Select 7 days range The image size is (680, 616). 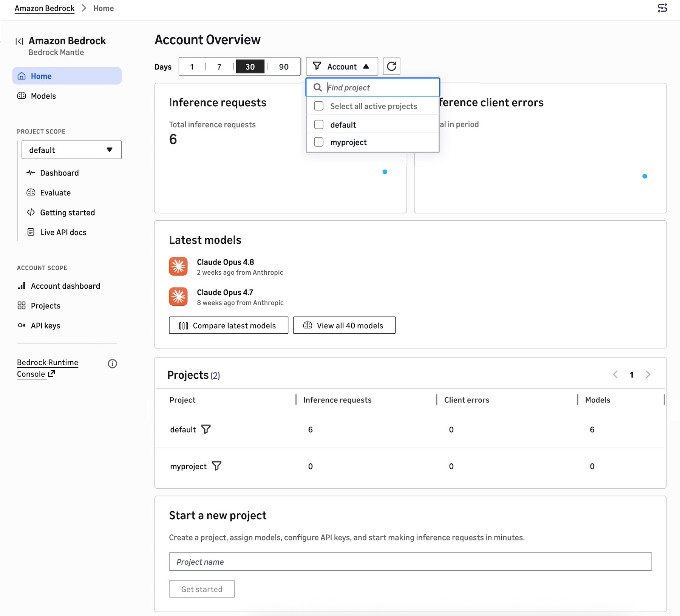pyautogui.click(x=219, y=67)
